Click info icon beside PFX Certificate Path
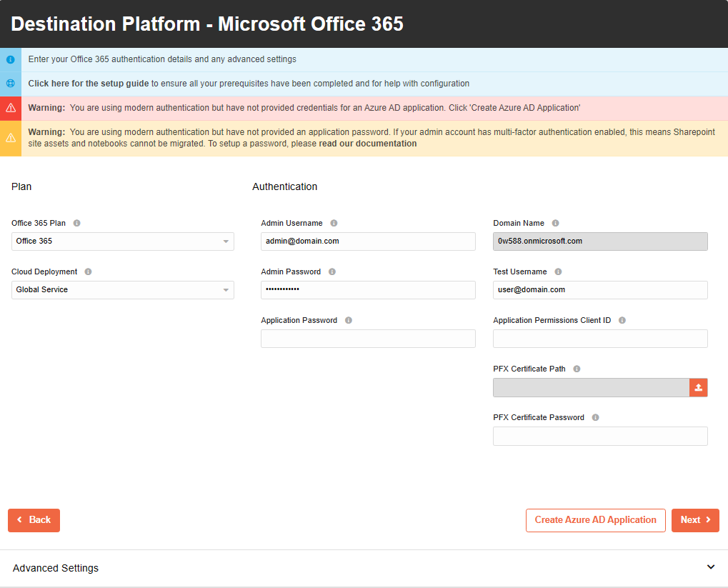 pos(577,369)
